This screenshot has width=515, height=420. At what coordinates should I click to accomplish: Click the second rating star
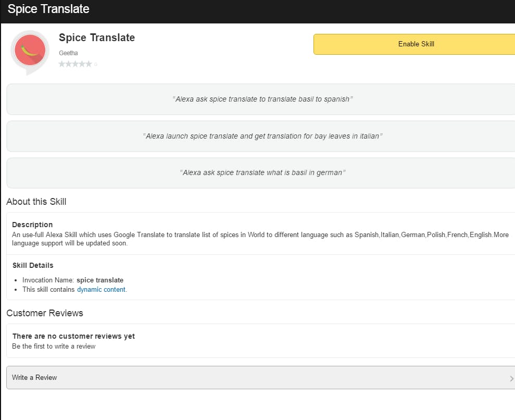[x=69, y=64]
